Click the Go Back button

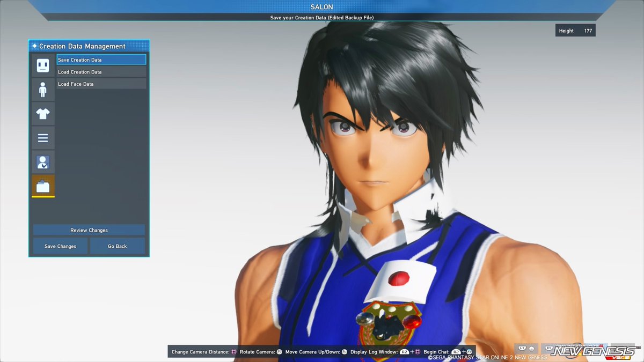click(x=118, y=246)
